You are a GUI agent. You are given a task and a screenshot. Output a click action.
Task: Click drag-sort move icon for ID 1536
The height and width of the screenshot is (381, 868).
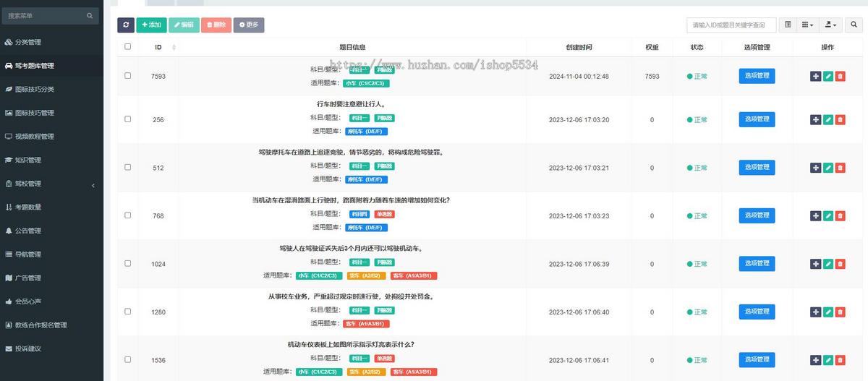point(816,360)
